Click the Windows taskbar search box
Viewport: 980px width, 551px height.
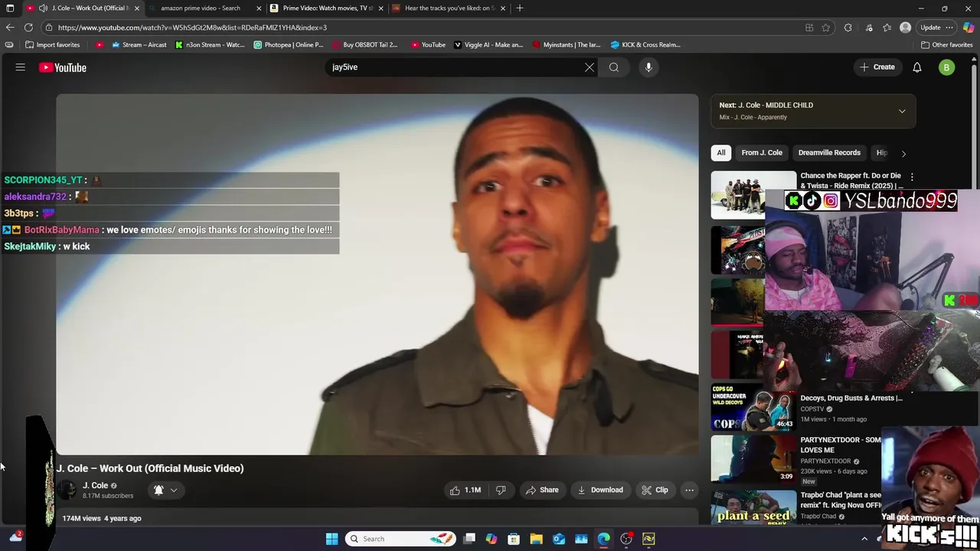[400, 539]
